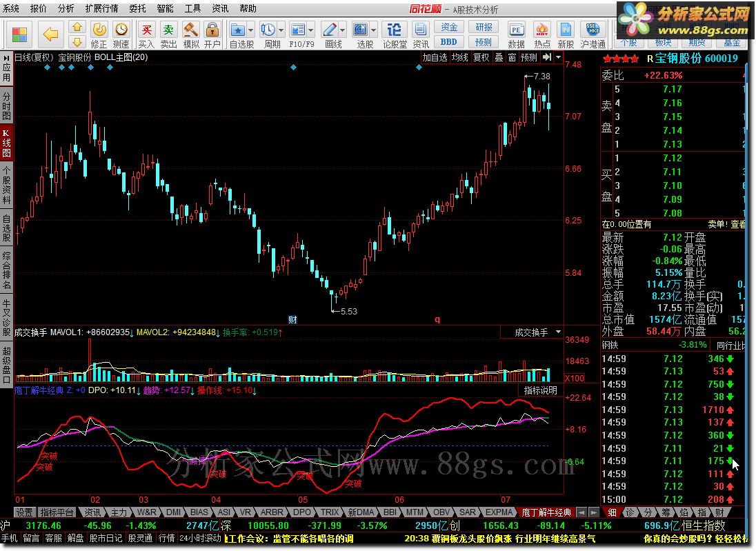Open the 系统 menu

point(11,8)
